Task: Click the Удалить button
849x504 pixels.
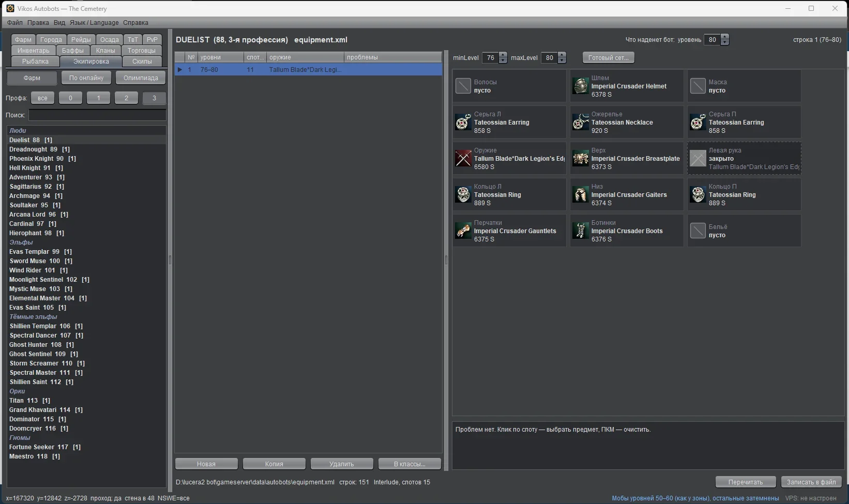Action: tap(342, 464)
